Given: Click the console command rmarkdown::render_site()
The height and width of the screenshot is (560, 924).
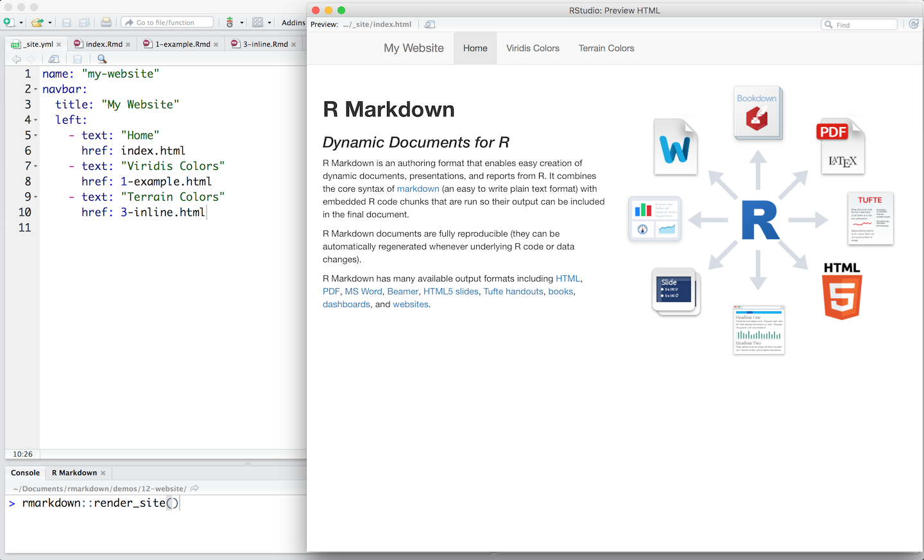Looking at the screenshot, I should pos(100,503).
